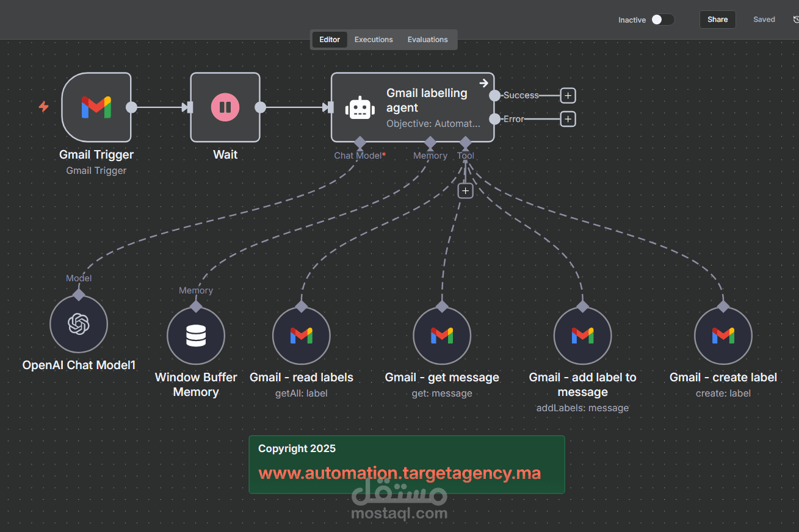Open the Gmail - get message node

442,336
